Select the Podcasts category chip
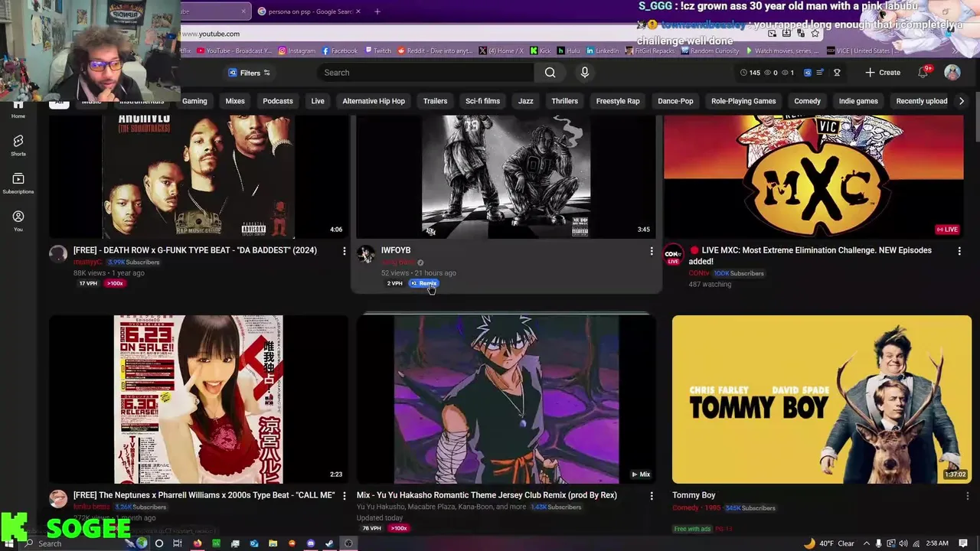Screen dimensions: 980x551 (278, 101)
